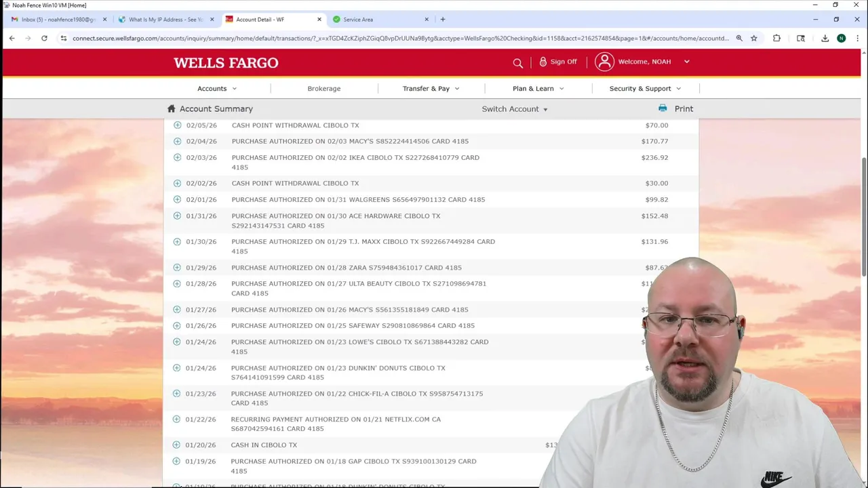Expand the 01/26/26 Safeway transaction
This screenshot has width=868, height=488.
(x=177, y=326)
